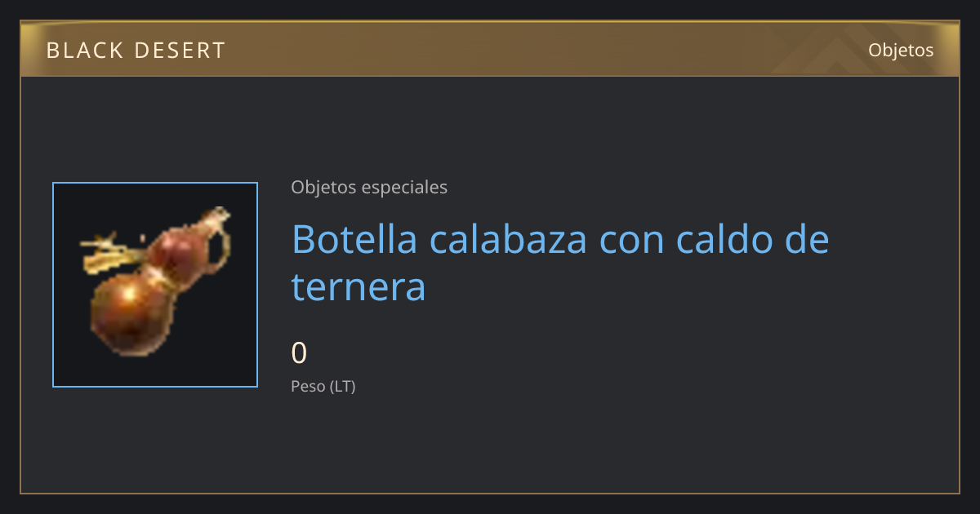Click the golden header banner bar

click(490, 49)
